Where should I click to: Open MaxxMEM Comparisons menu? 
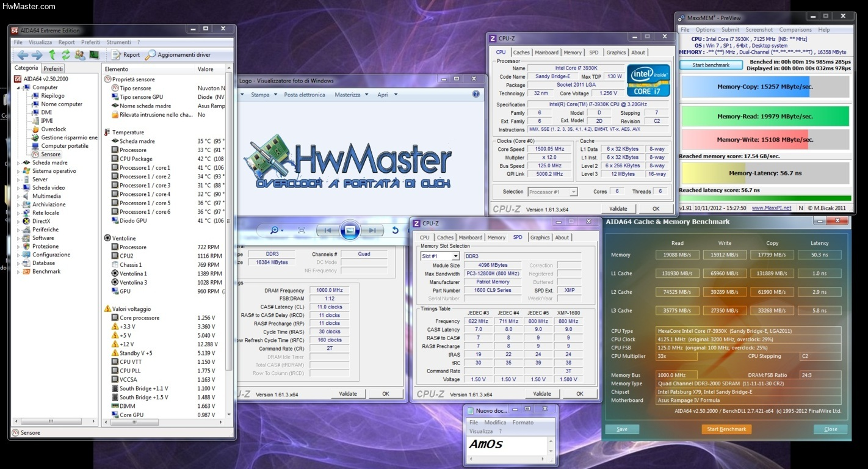coord(795,30)
